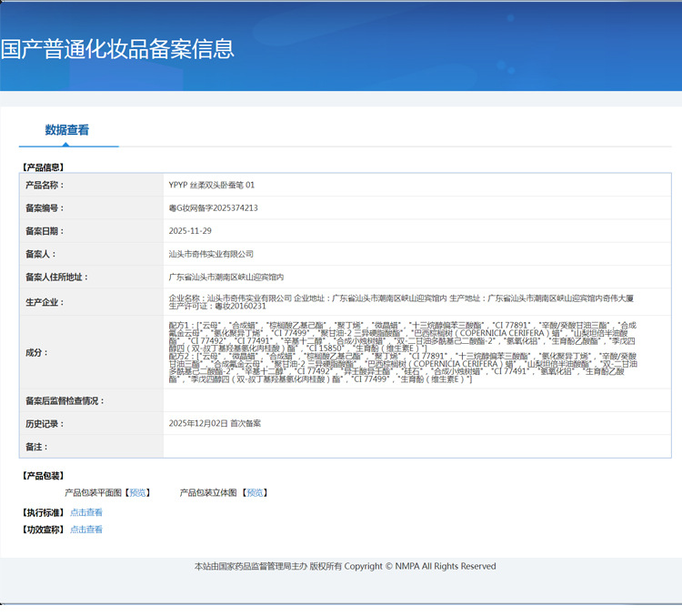Click the 国产普通化妆品备案信息 page title
Screen dimensions: 682x616
click(x=117, y=49)
